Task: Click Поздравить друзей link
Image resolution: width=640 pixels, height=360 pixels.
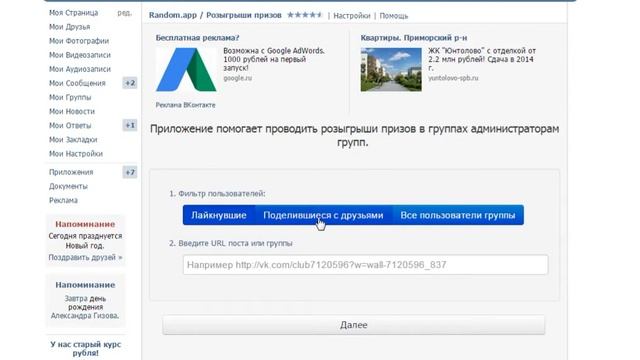Action: point(85,258)
